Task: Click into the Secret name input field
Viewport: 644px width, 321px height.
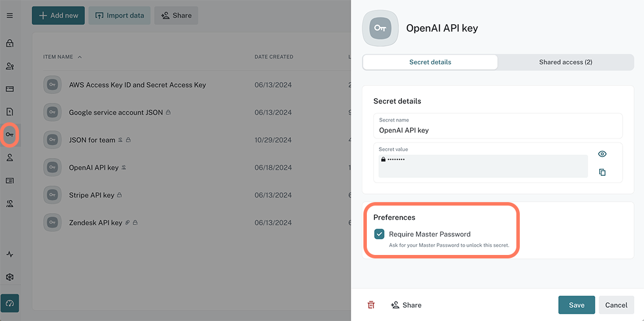Action: (497, 130)
